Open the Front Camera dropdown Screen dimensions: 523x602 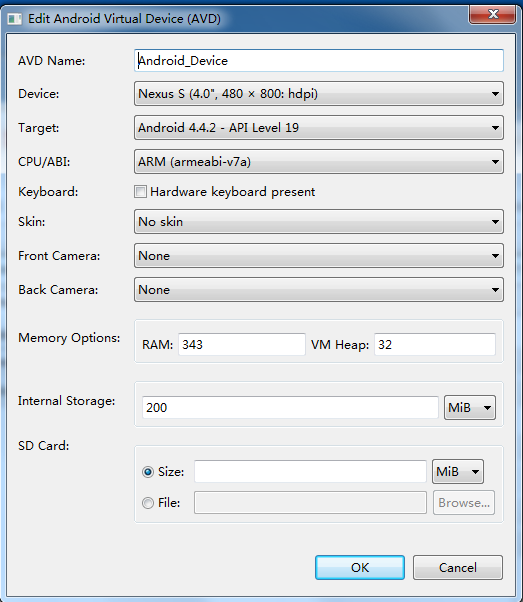pyautogui.click(x=319, y=256)
